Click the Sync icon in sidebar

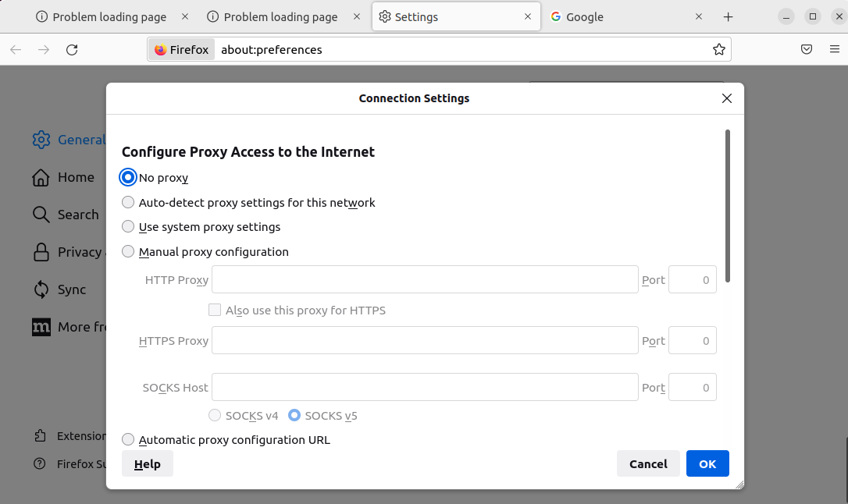41,289
